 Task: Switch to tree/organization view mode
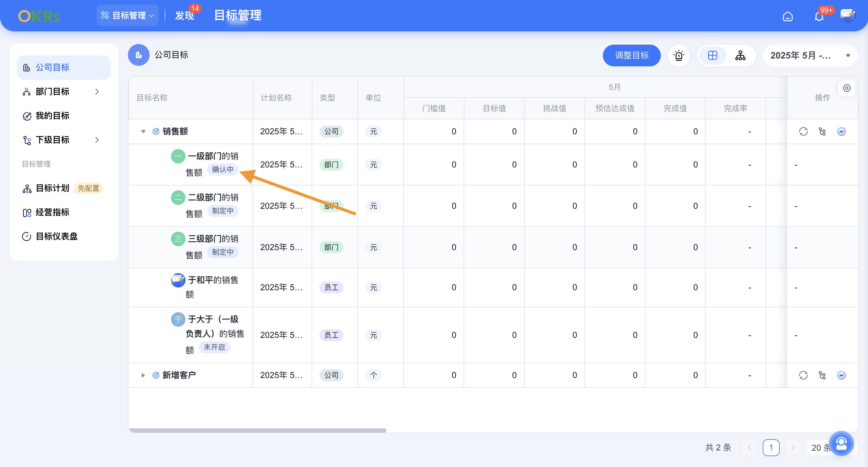740,55
